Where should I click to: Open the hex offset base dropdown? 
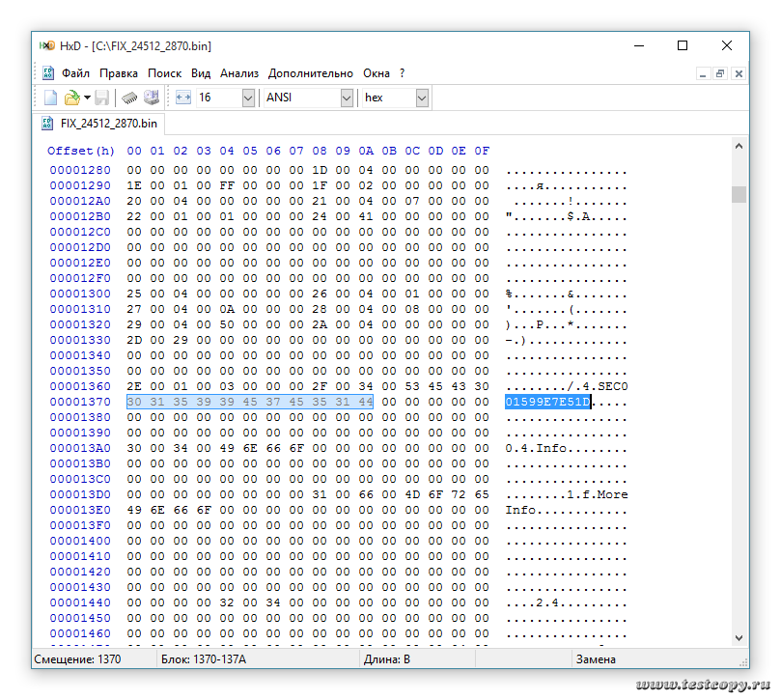point(422,98)
